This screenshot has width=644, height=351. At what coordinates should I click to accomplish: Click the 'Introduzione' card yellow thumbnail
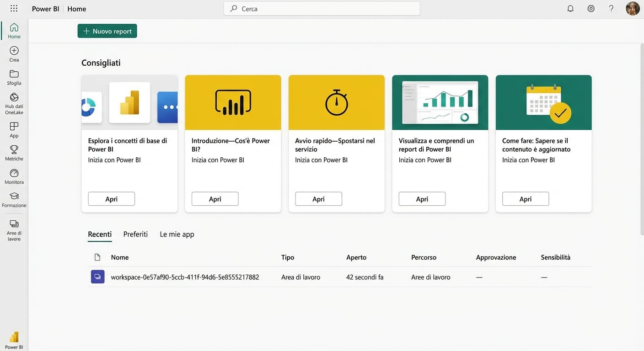click(233, 102)
